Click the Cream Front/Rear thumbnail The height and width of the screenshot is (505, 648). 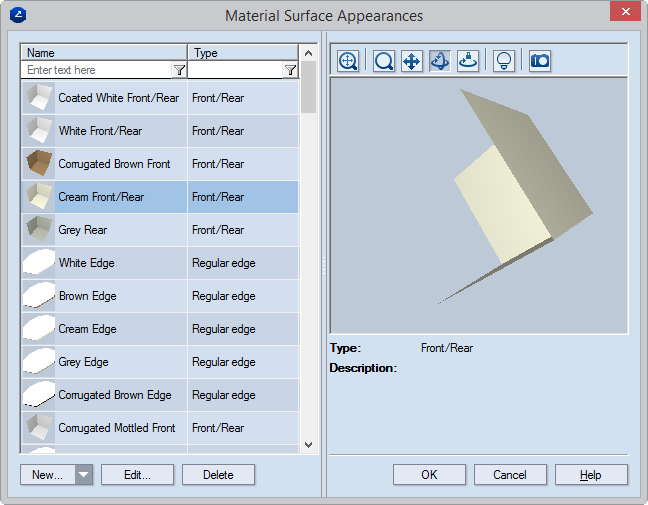click(38, 197)
